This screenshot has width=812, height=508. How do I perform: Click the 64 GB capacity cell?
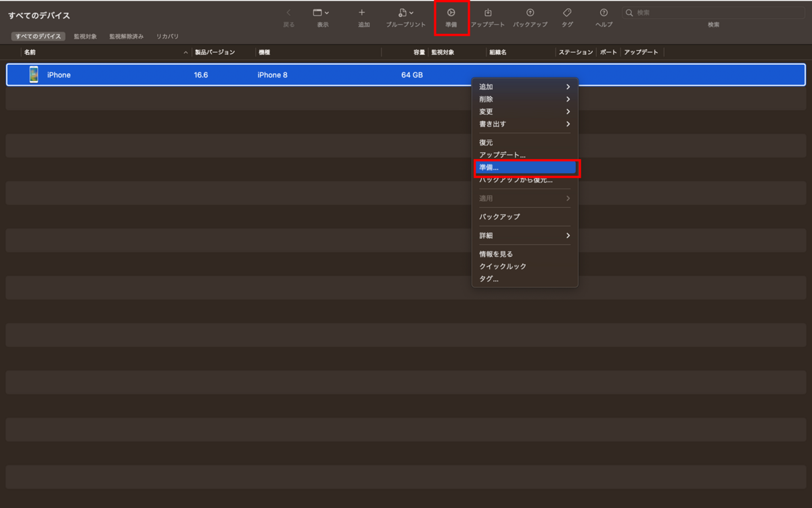[412, 75]
